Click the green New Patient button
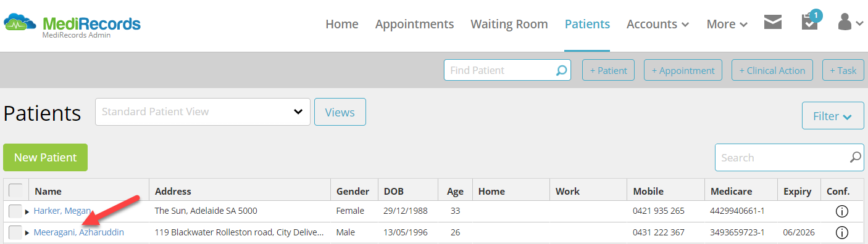 [x=46, y=157]
